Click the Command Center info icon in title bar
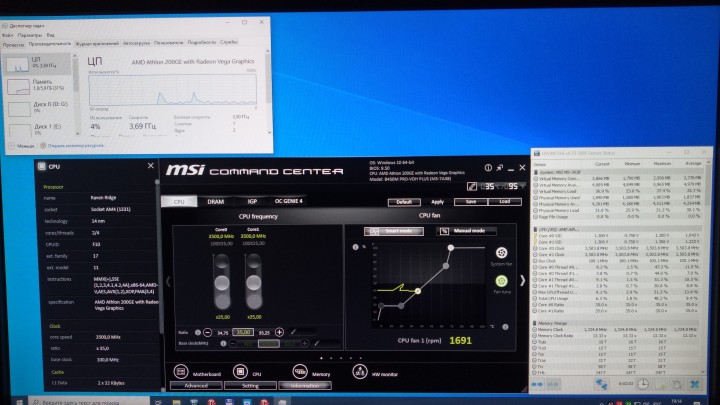 [x=488, y=168]
